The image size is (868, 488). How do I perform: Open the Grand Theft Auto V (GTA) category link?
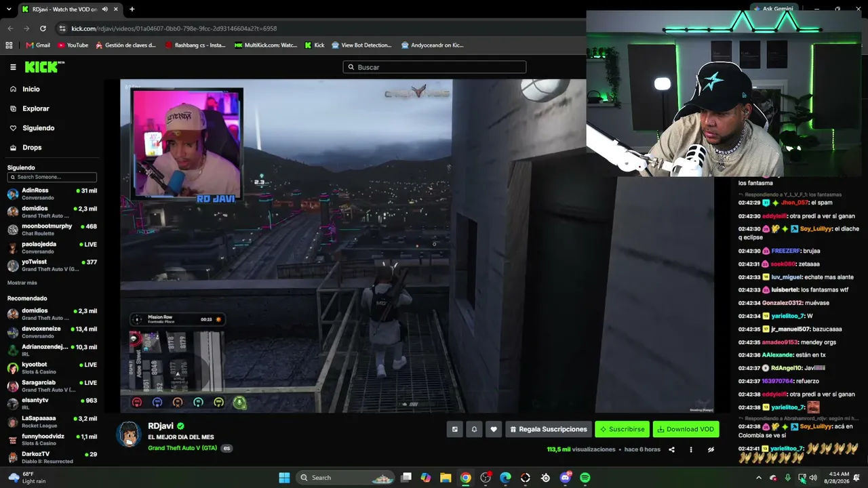(x=182, y=448)
